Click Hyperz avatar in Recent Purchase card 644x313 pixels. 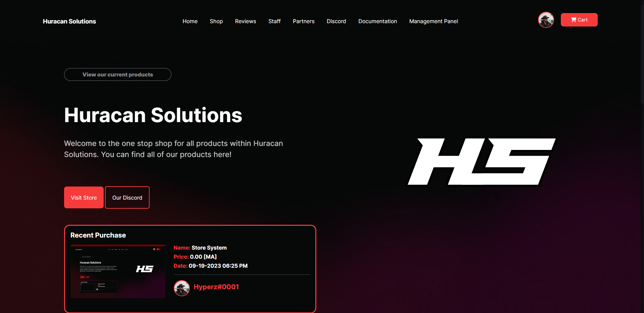point(182,288)
